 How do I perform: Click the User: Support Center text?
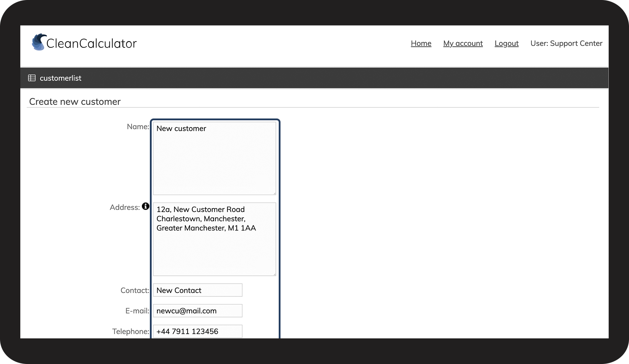pyautogui.click(x=566, y=43)
